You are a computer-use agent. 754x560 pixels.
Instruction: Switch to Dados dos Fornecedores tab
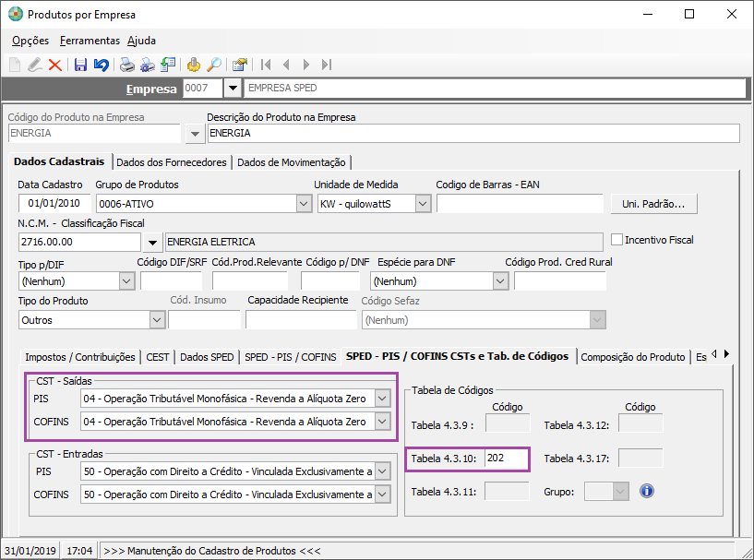point(172,162)
